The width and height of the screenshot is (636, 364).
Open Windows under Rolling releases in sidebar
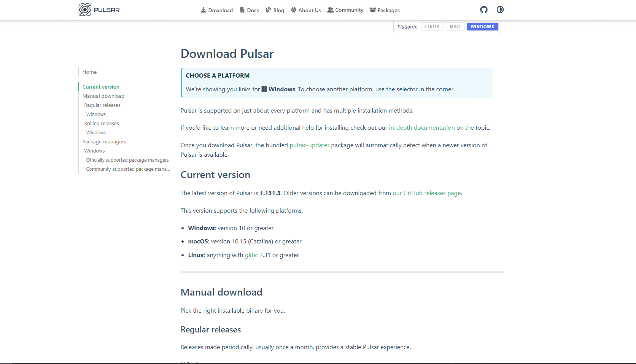[x=96, y=132]
